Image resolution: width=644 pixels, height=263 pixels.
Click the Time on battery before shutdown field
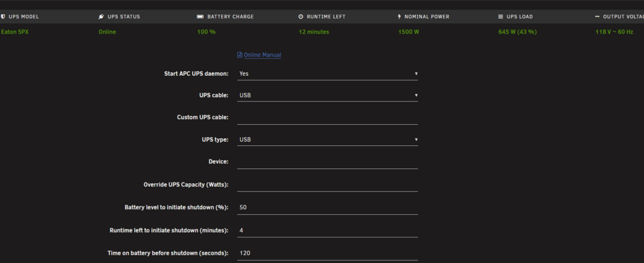coord(327,253)
